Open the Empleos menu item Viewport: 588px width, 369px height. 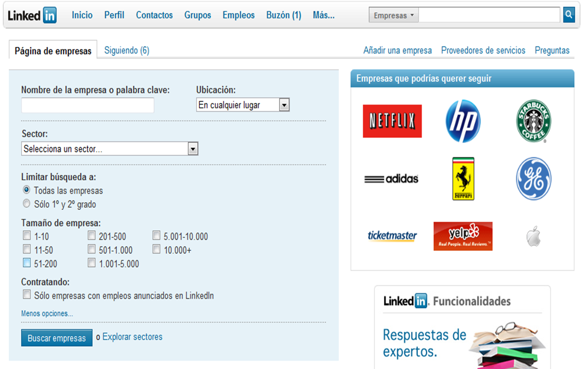[238, 15]
